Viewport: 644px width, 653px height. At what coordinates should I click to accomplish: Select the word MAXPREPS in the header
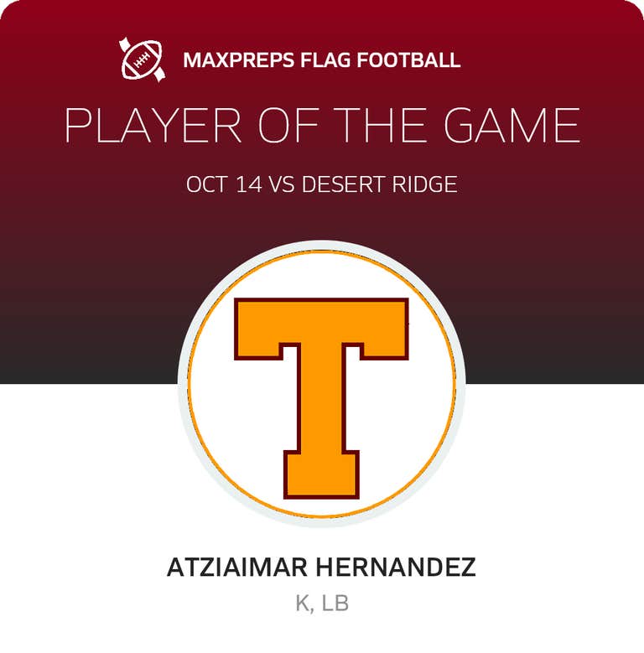click(231, 60)
